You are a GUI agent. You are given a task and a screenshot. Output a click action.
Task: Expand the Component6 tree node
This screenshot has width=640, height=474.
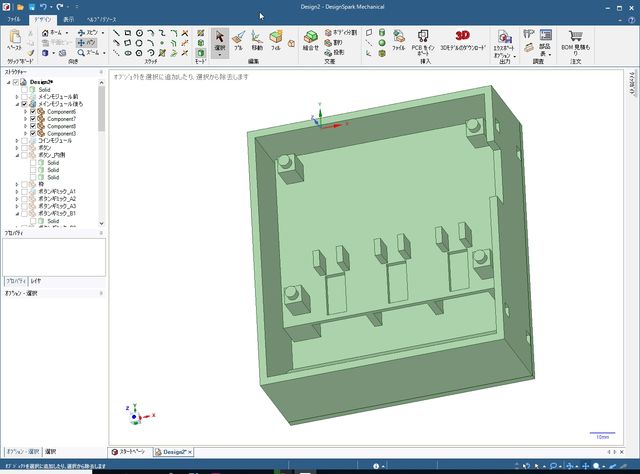point(26,112)
